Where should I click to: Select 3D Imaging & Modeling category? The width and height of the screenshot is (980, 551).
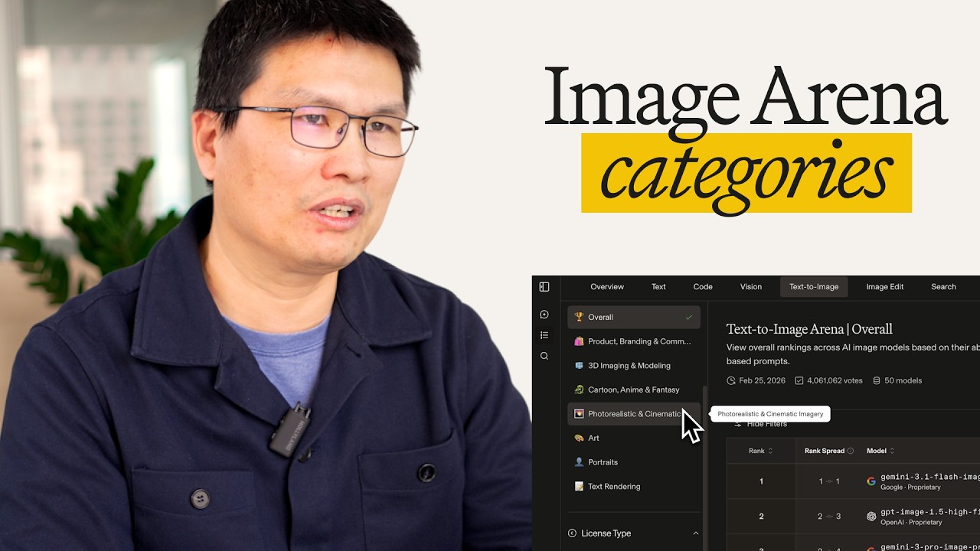click(x=634, y=366)
